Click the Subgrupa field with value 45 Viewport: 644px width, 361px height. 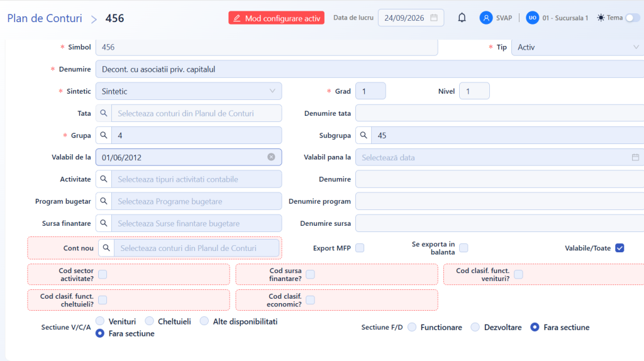pos(508,135)
